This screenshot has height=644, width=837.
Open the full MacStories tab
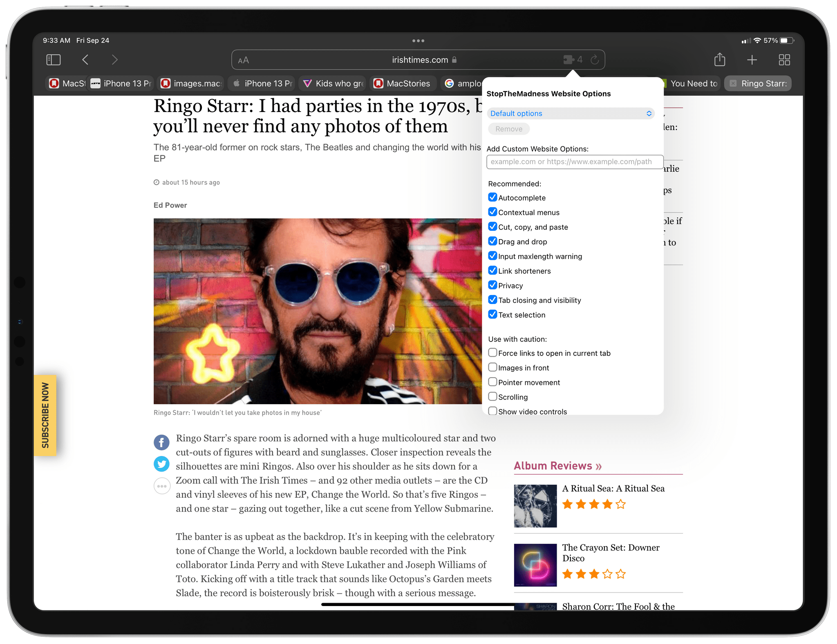(x=403, y=83)
